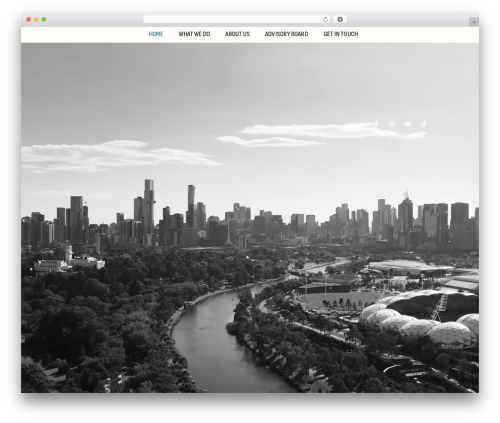The width and height of the screenshot is (500, 423).
Task: Open the Instagram social icon
Action: point(392,124)
